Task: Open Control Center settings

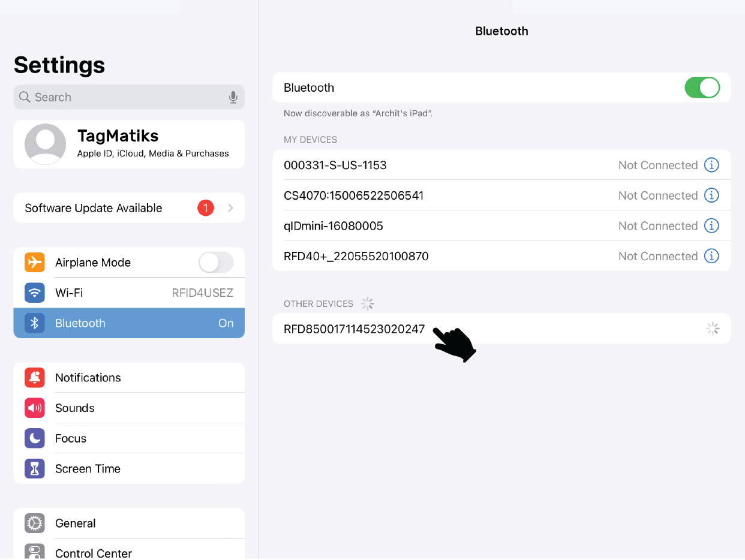Action: click(129, 552)
